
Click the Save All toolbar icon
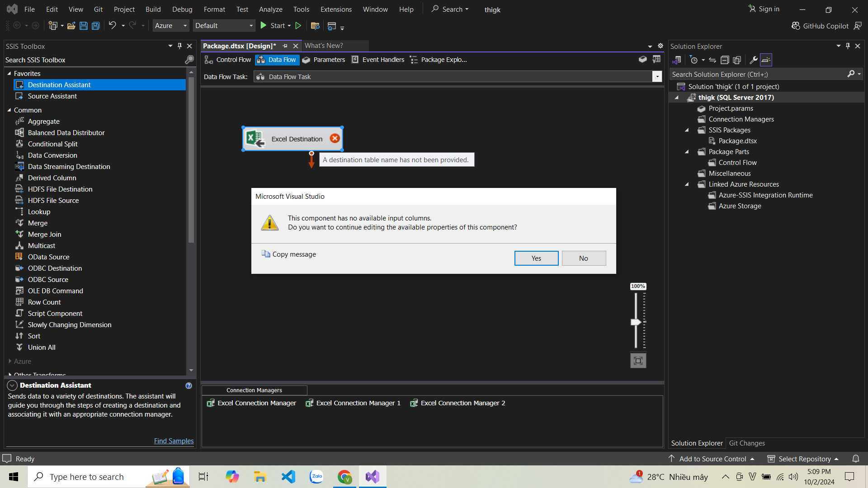click(x=95, y=26)
